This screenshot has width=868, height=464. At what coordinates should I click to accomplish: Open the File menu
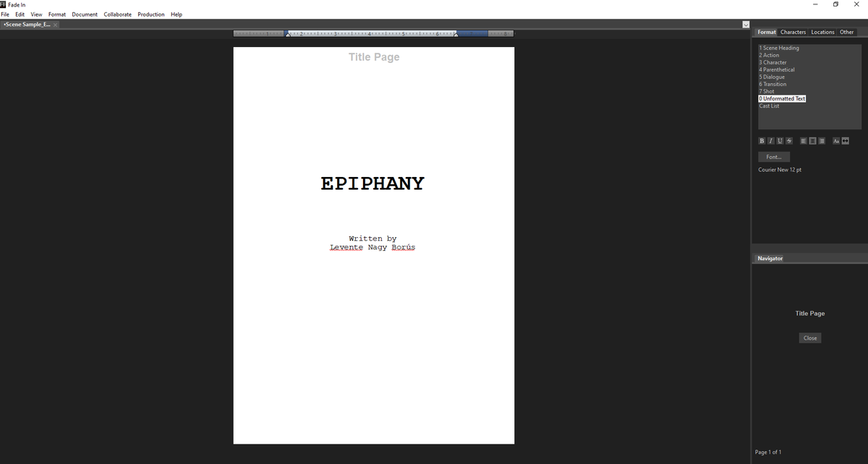pyautogui.click(x=6, y=14)
